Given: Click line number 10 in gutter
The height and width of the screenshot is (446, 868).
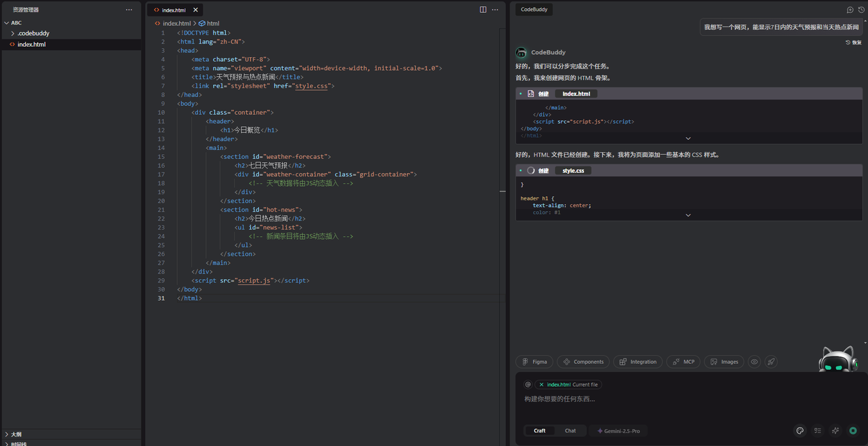Looking at the screenshot, I should pos(161,113).
